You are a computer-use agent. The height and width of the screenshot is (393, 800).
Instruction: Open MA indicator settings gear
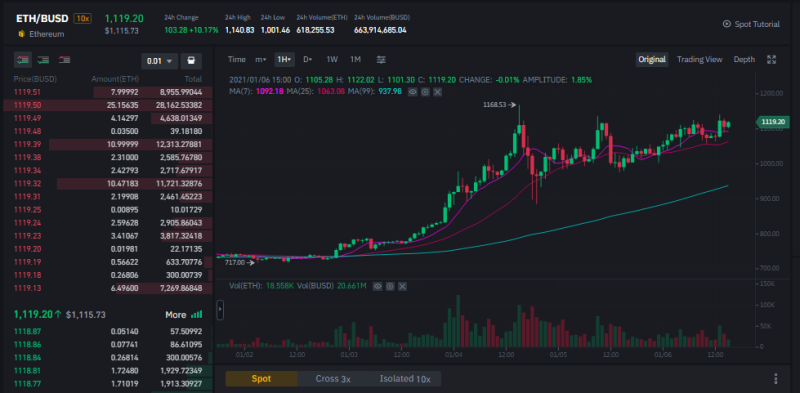425,92
